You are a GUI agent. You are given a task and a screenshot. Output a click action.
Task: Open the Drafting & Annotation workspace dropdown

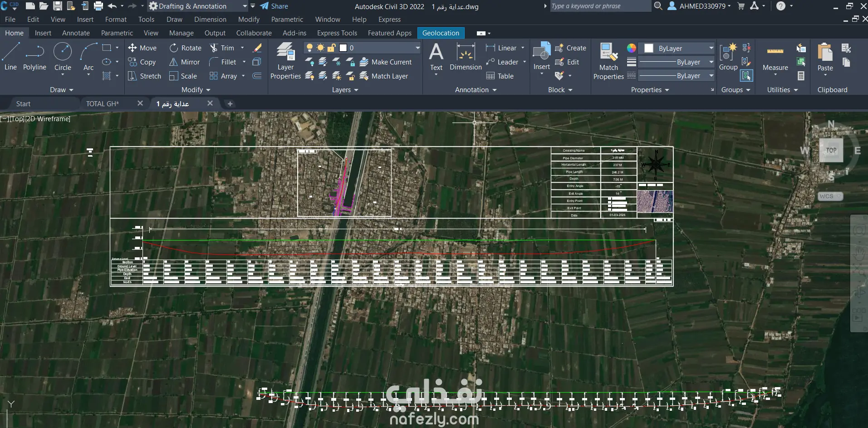(x=245, y=6)
